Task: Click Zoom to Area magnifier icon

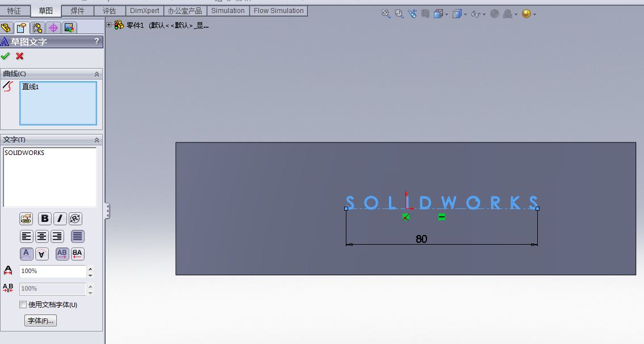Action: click(399, 14)
